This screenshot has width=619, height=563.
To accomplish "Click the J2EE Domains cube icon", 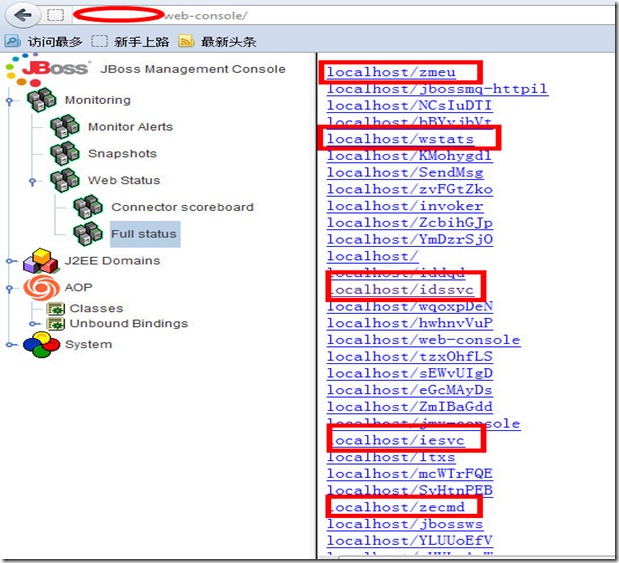I will [x=41, y=261].
